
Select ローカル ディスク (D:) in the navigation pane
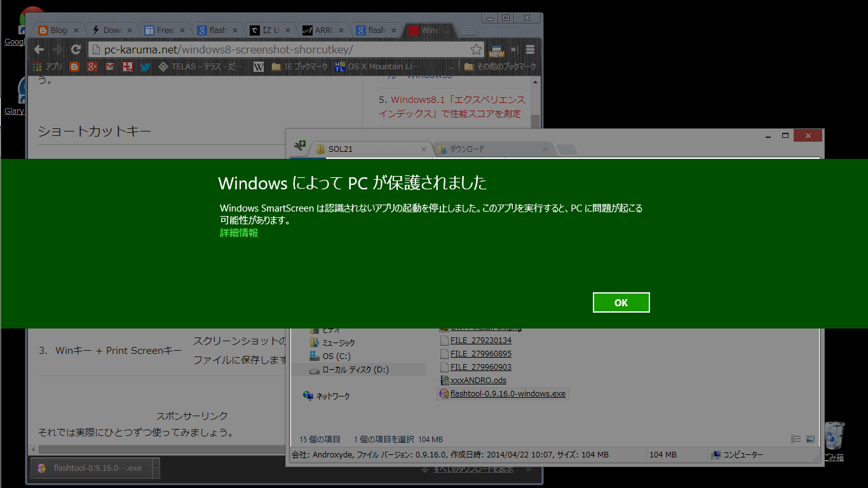(x=356, y=369)
